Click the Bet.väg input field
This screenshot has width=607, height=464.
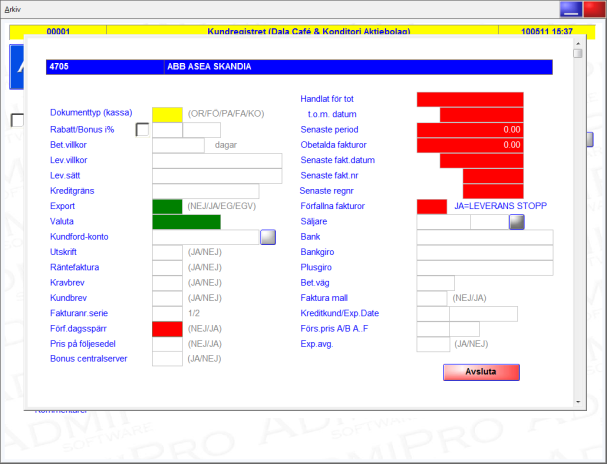(436, 283)
